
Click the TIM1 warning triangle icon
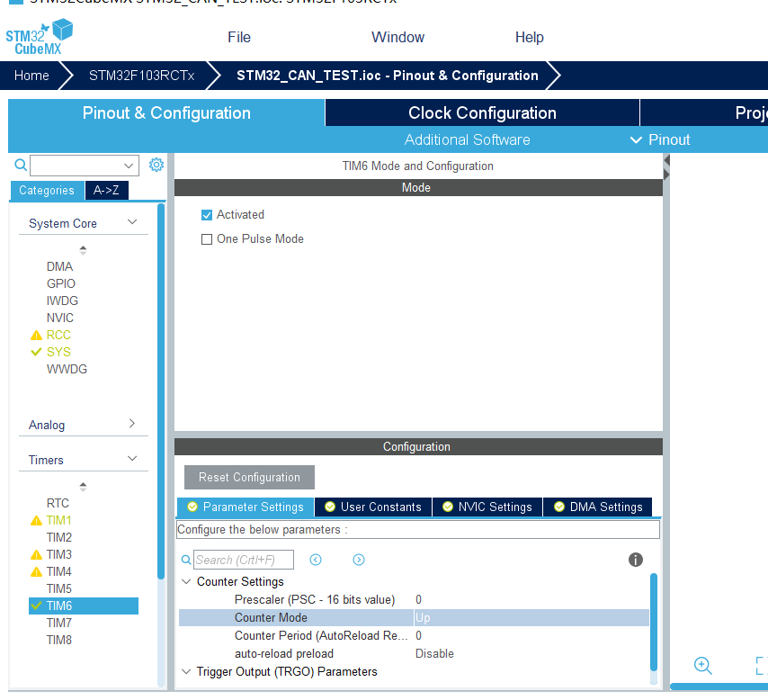point(36,521)
